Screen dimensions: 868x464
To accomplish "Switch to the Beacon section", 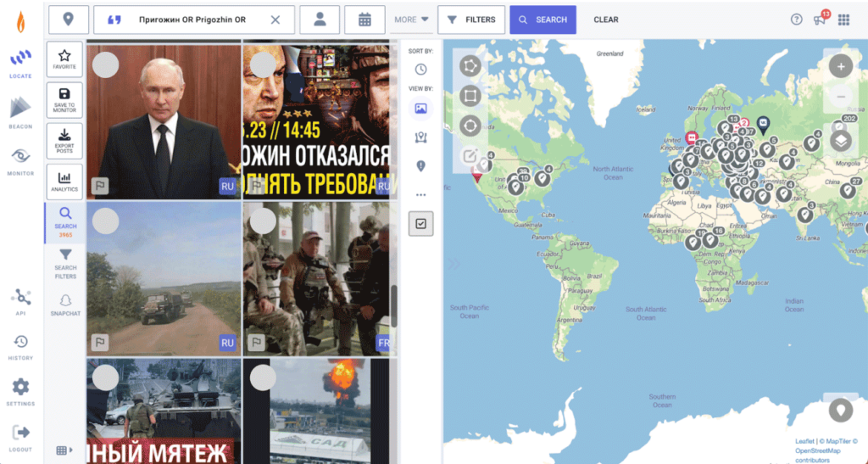I will click(x=20, y=113).
